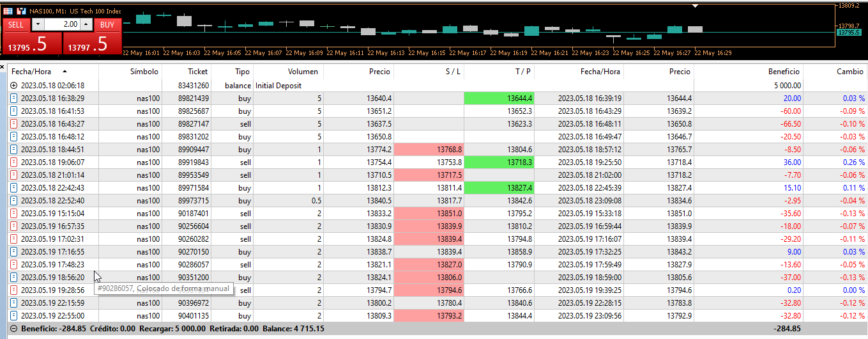Sort by the Fecha/Hora column header
This screenshot has height=339, width=868.
(x=36, y=72)
